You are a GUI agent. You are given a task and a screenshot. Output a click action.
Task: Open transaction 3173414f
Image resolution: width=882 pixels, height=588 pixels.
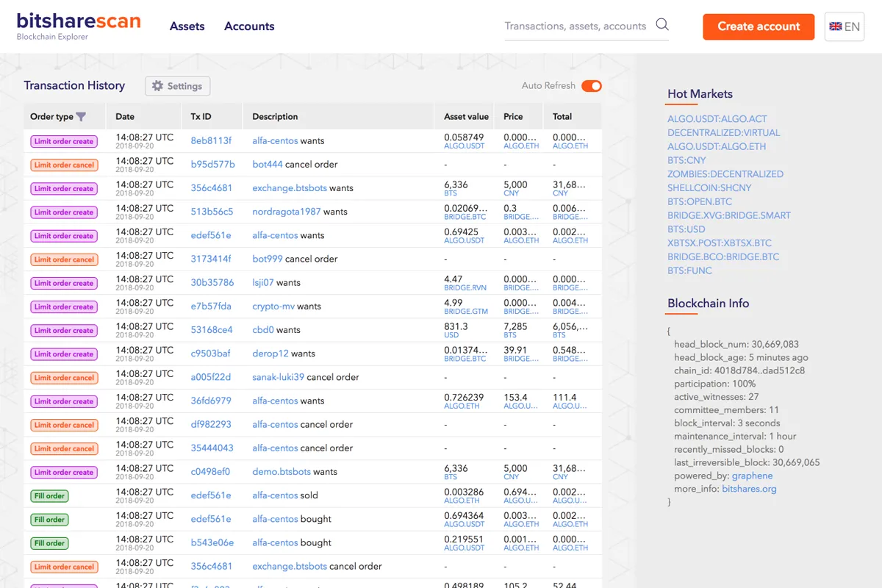point(211,259)
